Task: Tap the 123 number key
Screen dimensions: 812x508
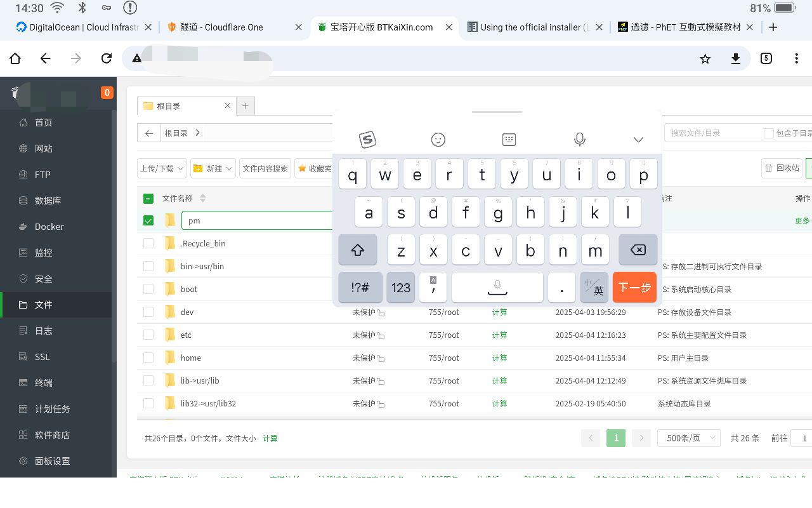Action: pos(401,288)
